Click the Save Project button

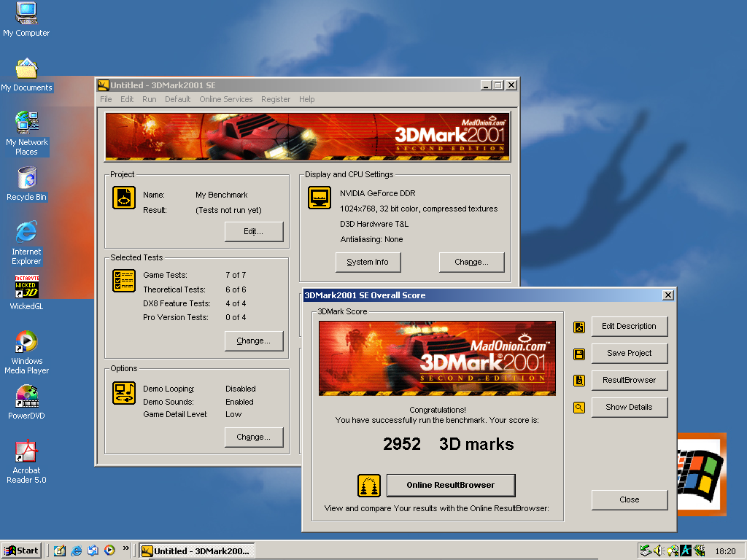pos(630,354)
